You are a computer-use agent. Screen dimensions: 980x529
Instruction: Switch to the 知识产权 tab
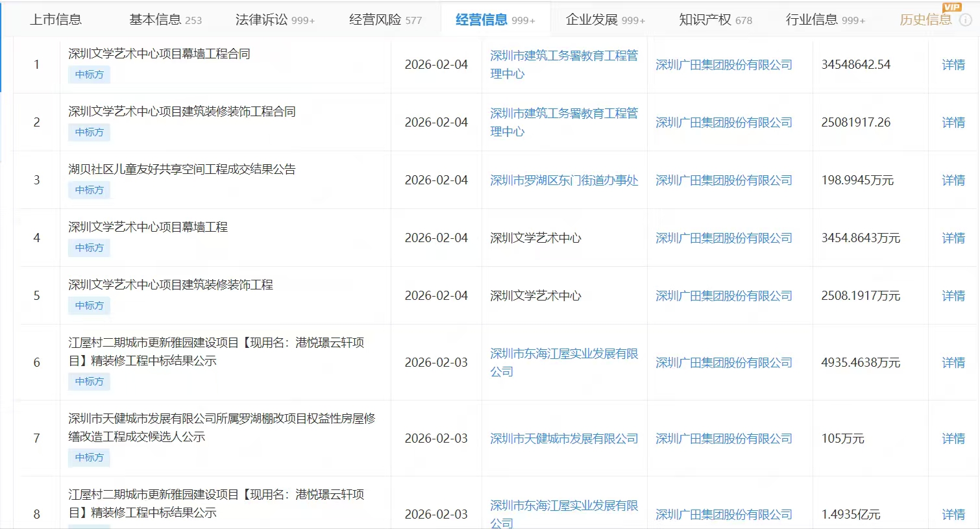(x=715, y=19)
